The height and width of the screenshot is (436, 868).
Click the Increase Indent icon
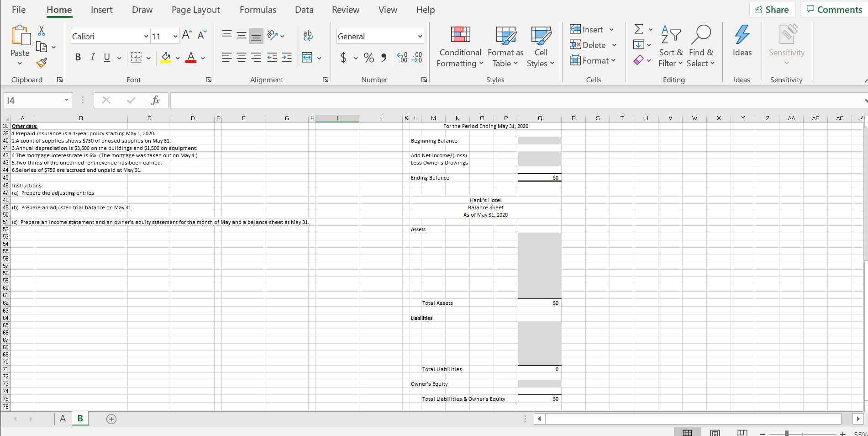click(x=287, y=58)
